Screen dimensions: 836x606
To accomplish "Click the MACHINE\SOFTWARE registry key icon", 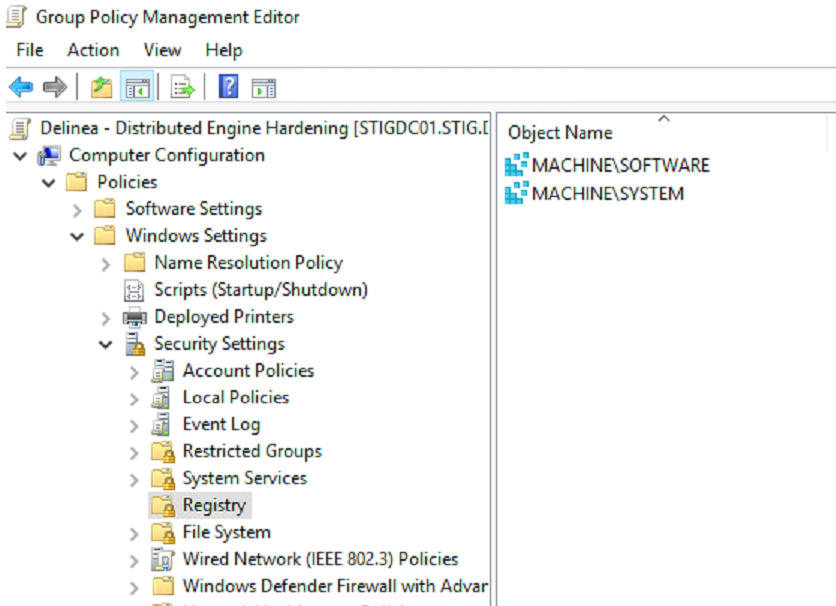I will (x=516, y=166).
